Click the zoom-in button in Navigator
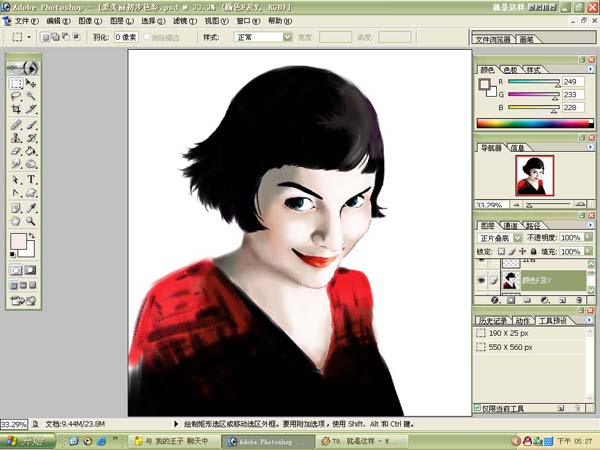600x450 pixels. click(580, 204)
